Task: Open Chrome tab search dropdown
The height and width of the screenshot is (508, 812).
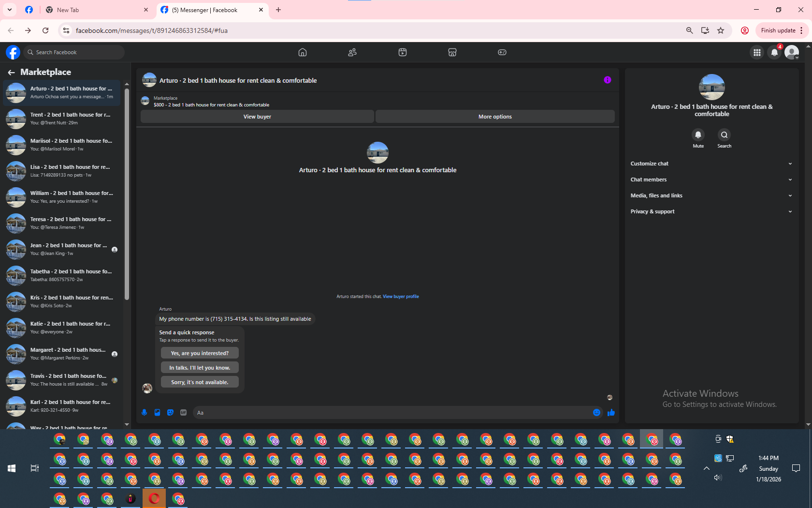Action: click(x=10, y=10)
